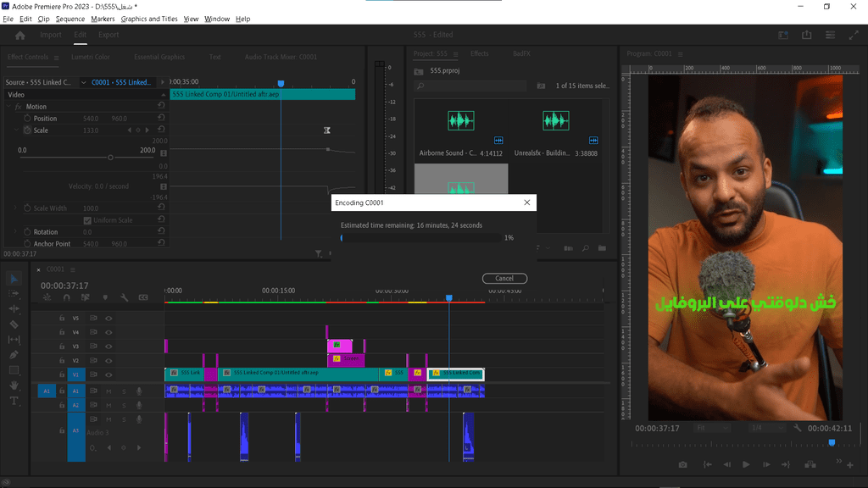Open Program monitor settings wrench
The image size is (868, 488).
coord(797,428)
